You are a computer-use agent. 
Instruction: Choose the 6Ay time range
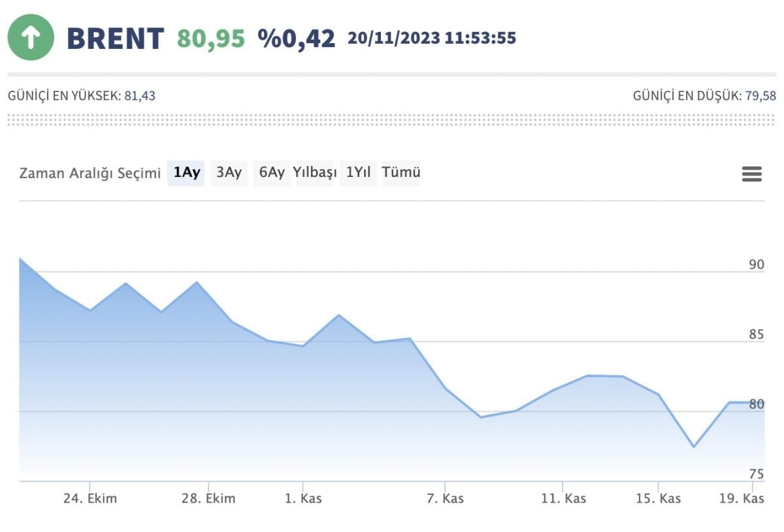(272, 173)
